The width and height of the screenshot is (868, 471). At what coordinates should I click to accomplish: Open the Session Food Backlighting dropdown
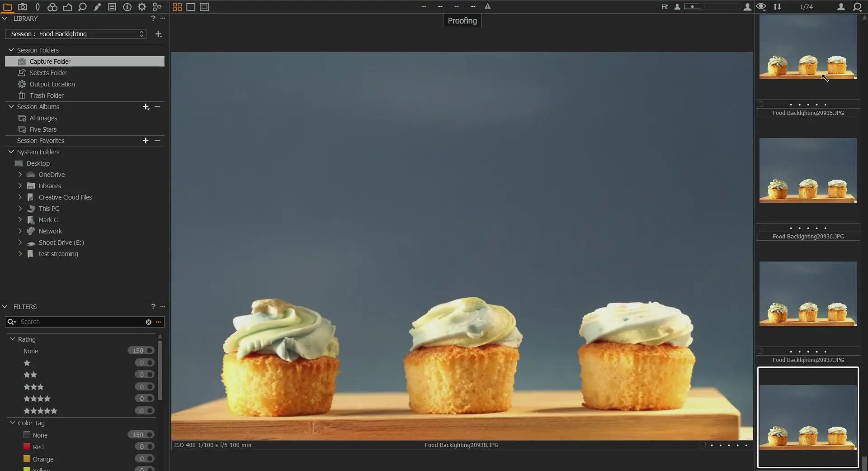coord(75,34)
